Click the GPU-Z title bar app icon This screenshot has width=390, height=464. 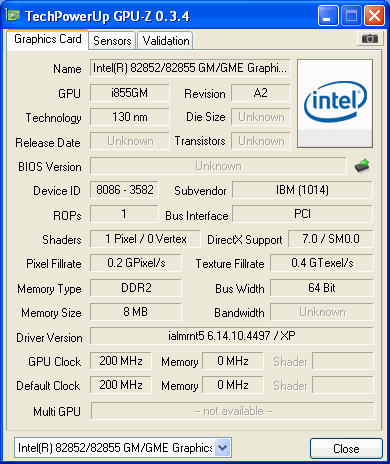pyautogui.click(x=13, y=15)
